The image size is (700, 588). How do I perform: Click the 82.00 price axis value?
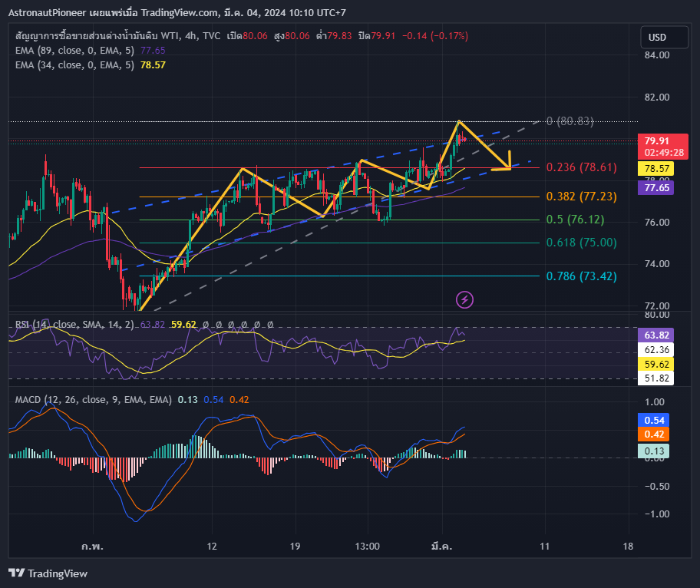pos(657,97)
